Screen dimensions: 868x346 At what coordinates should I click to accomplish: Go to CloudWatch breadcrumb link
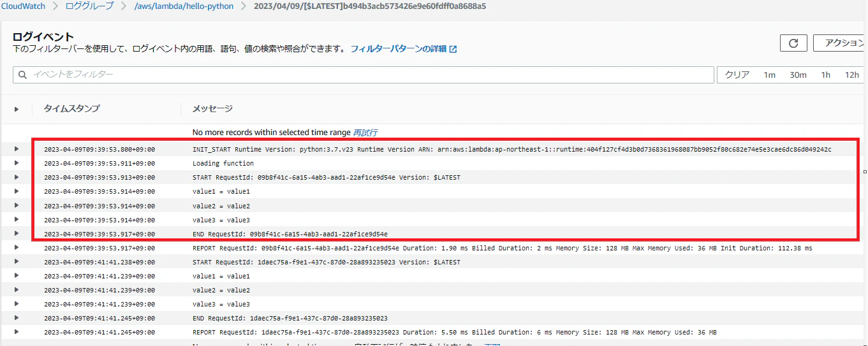tap(23, 6)
